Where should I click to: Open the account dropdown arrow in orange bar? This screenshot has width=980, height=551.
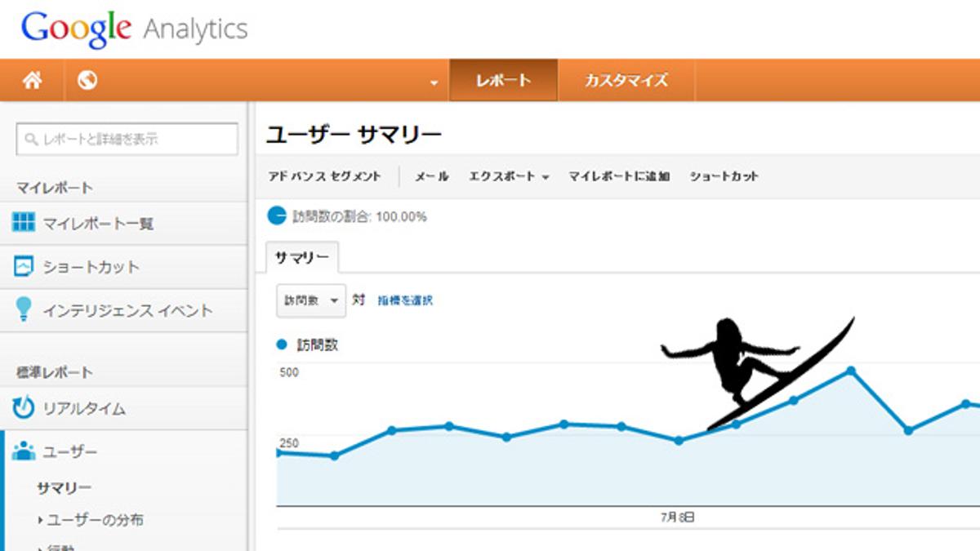434,82
